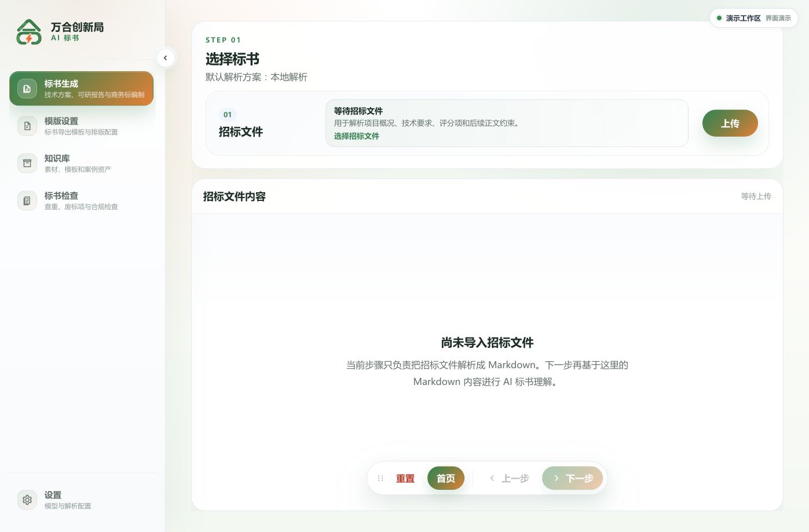Go to 首页 in the bottom bar
This screenshot has width=809, height=532.
[446, 478]
